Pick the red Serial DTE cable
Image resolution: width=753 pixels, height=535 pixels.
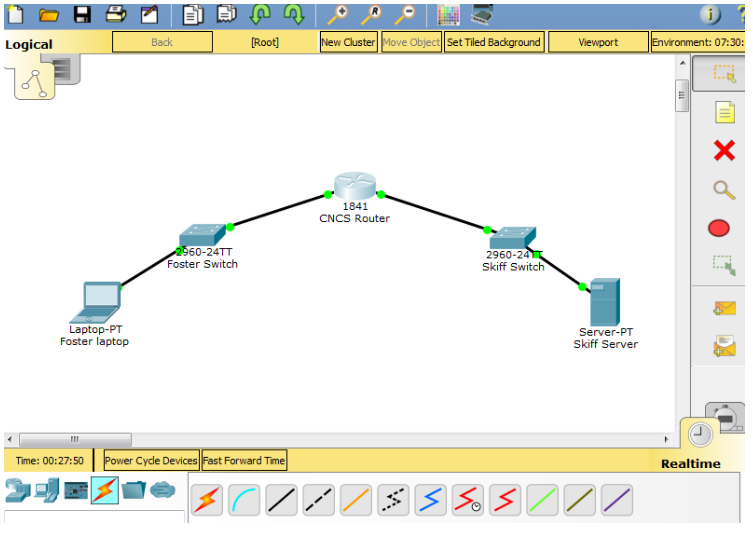pos(505,500)
